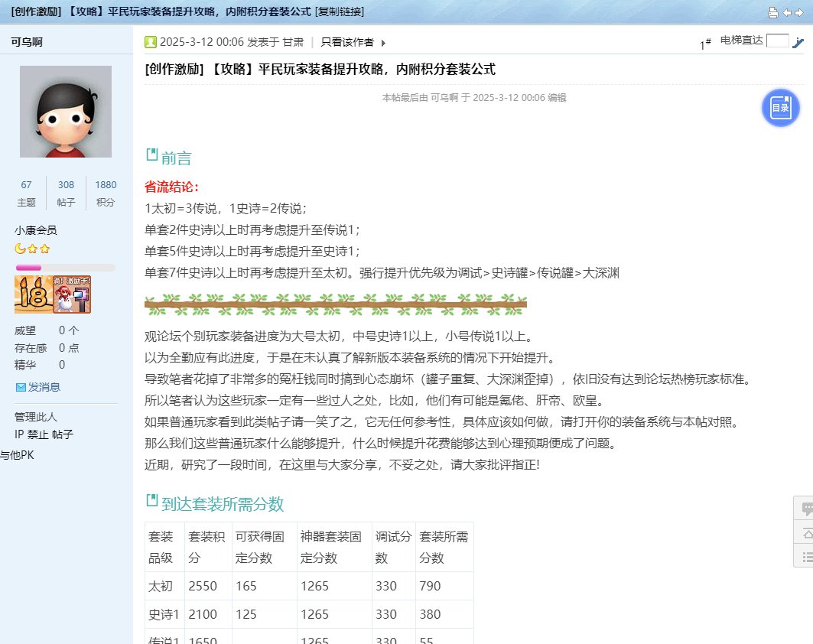Open 管理此人 management link
Viewport: 813px width, 644px height.
(36, 417)
